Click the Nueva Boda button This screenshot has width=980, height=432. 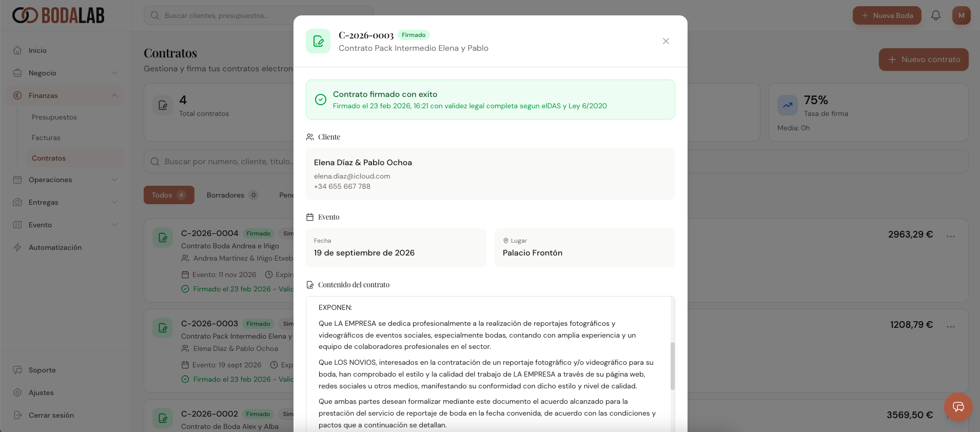click(887, 15)
